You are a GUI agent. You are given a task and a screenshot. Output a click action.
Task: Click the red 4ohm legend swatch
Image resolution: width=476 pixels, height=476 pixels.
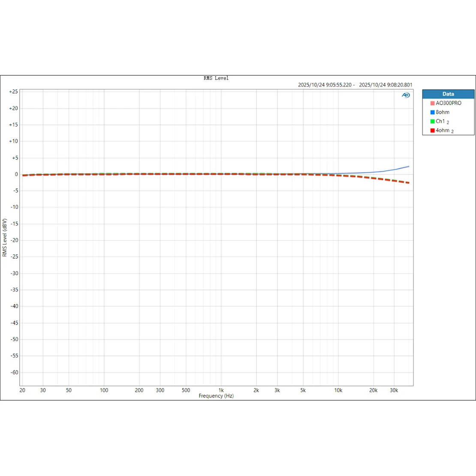(432, 130)
